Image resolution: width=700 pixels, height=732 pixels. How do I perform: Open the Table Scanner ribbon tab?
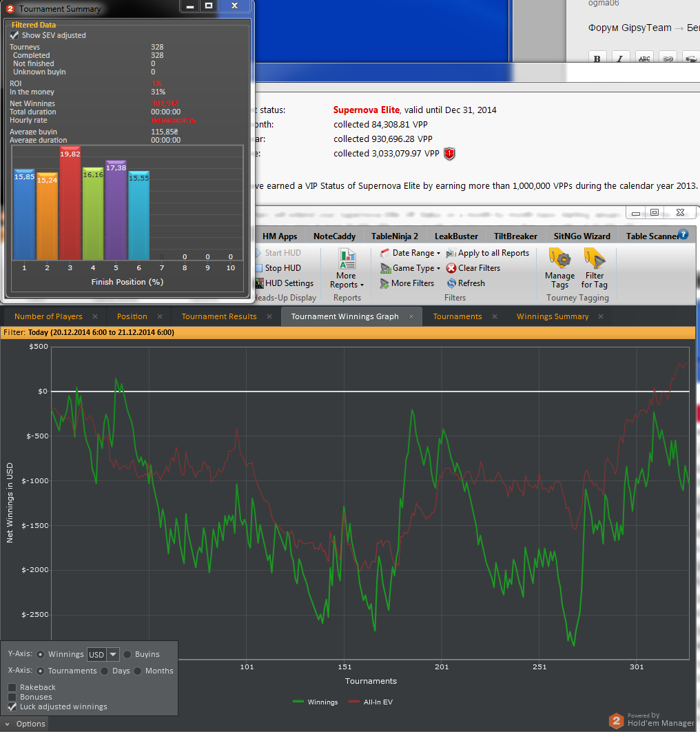pyautogui.click(x=652, y=236)
